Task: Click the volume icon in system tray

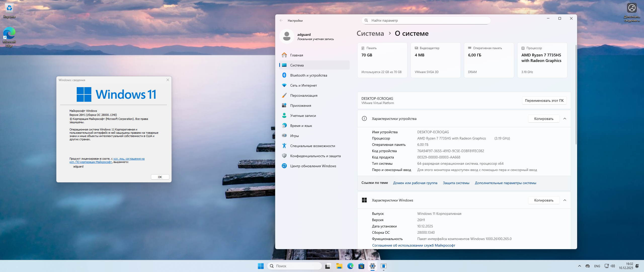Action: (613, 266)
